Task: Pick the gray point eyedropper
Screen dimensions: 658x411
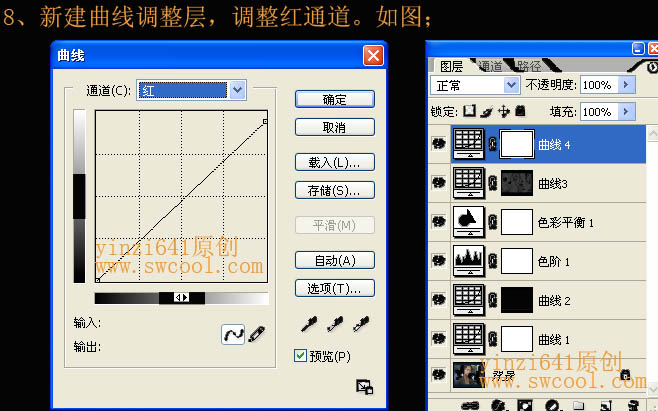Action: pyautogui.click(x=334, y=323)
